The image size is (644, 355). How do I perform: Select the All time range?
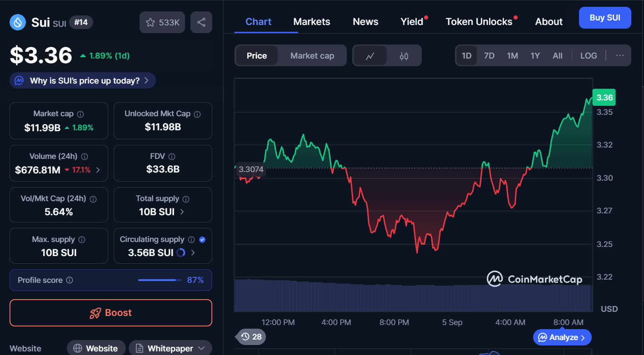point(558,56)
